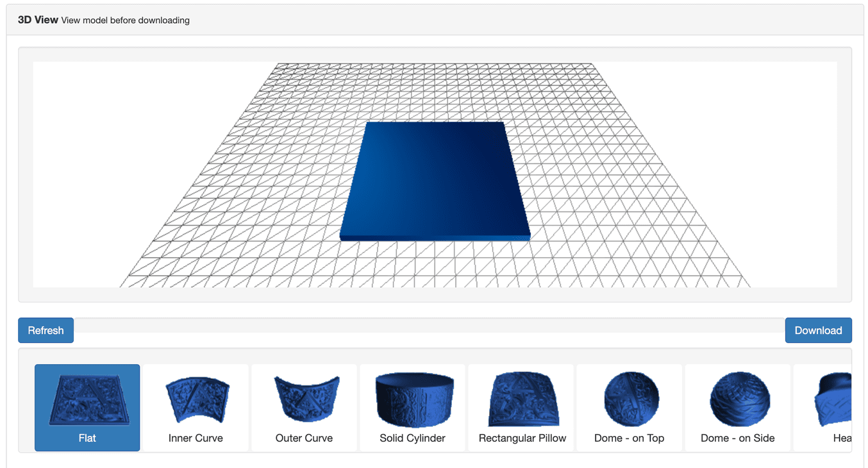Image resolution: width=868 pixels, height=468 pixels.
Task: Choose the Rectangular Pillow model icon
Action: click(522, 401)
